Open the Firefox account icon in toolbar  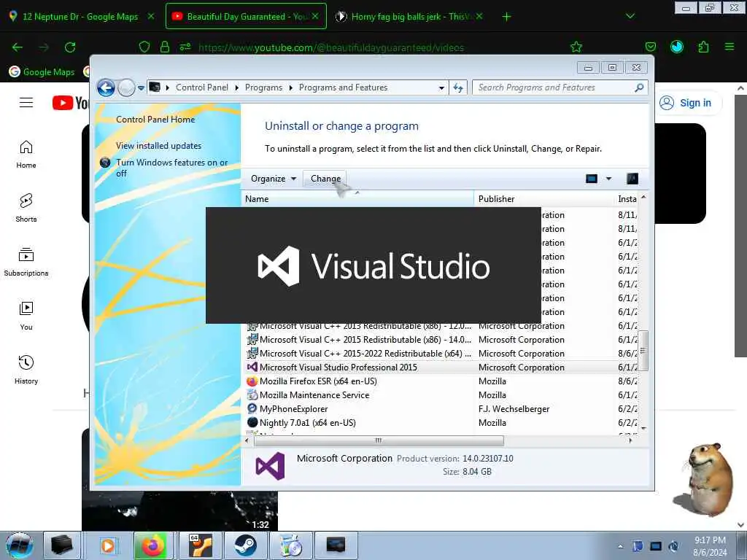point(676,47)
